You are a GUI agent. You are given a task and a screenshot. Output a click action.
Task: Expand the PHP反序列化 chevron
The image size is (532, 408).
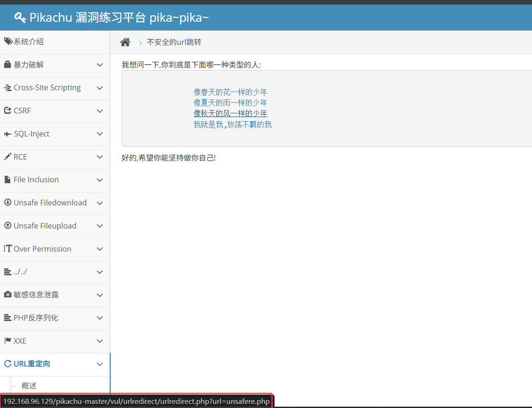click(100, 318)
